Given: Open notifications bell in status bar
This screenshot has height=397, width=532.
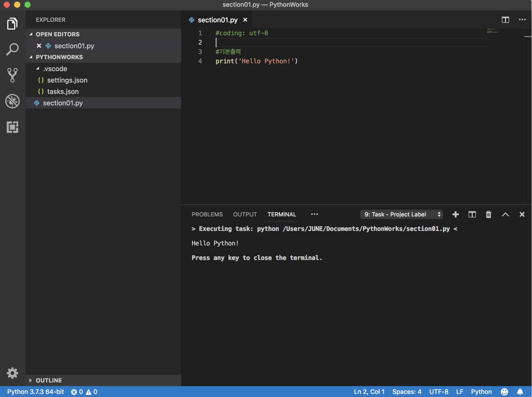Looking at the screenshot, I should coord(520,392).
